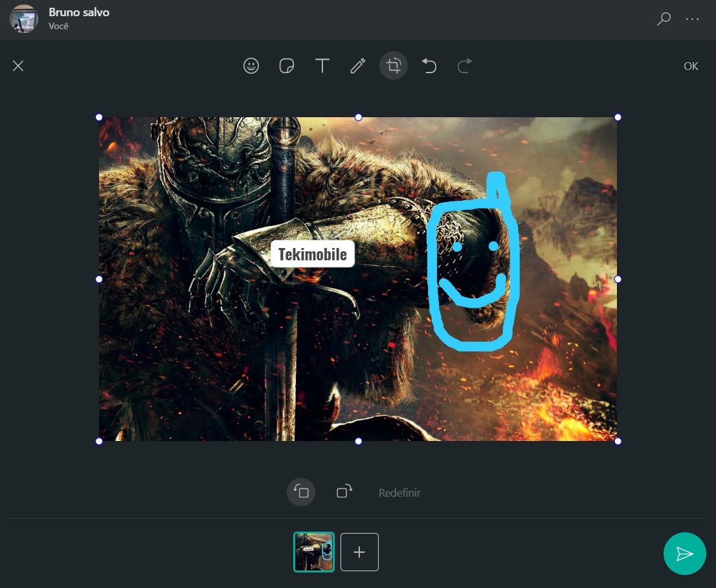Open the three-dot chat menu
The width and height of the screenshot is (716, 588).
(692, 19)
